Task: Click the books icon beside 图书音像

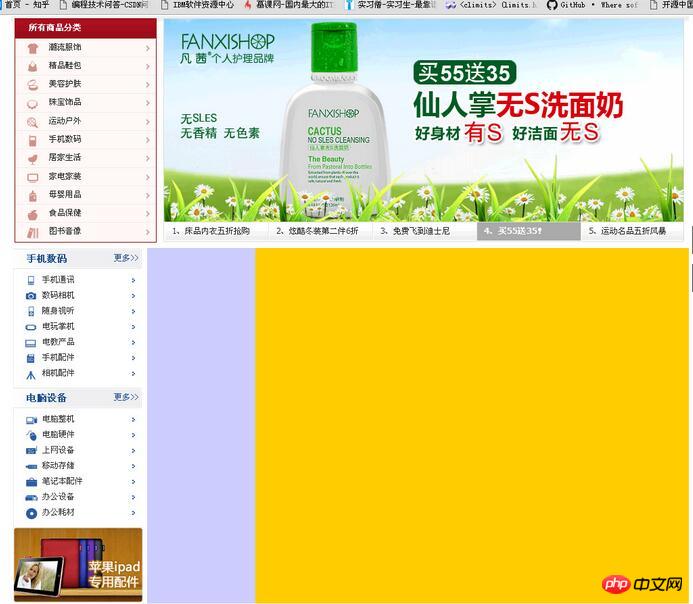Action: point(33,232)
